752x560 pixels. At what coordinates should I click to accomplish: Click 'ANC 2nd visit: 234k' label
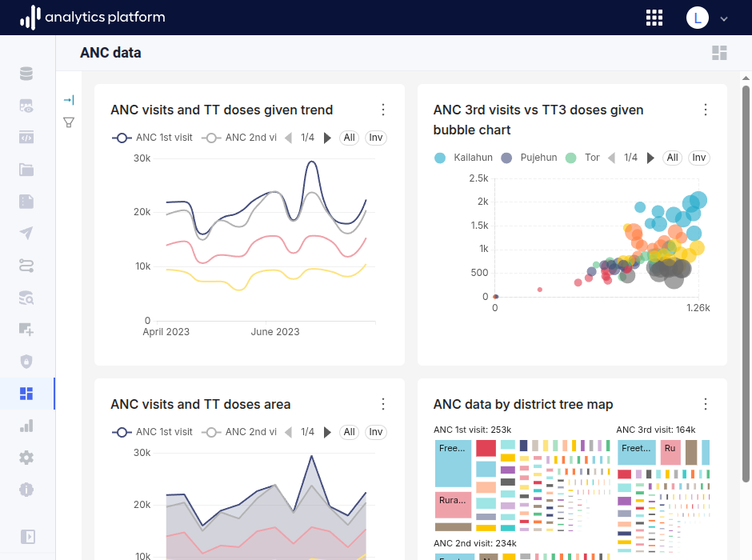tap(474, 543)
